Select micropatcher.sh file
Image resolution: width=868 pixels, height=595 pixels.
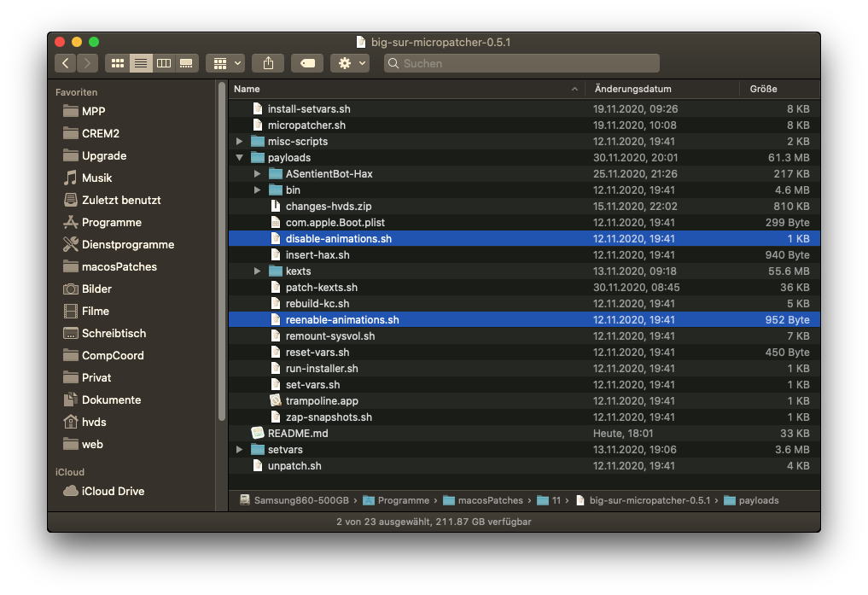[524, 125]
